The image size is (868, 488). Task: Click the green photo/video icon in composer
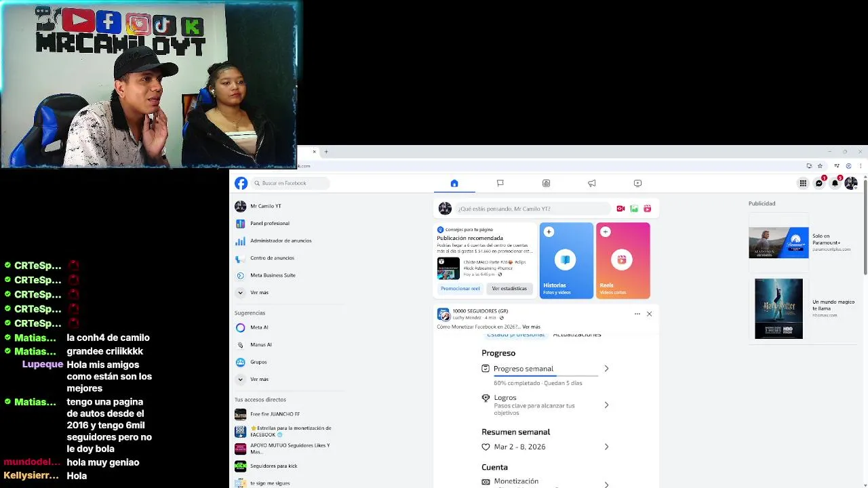[634, 209]
